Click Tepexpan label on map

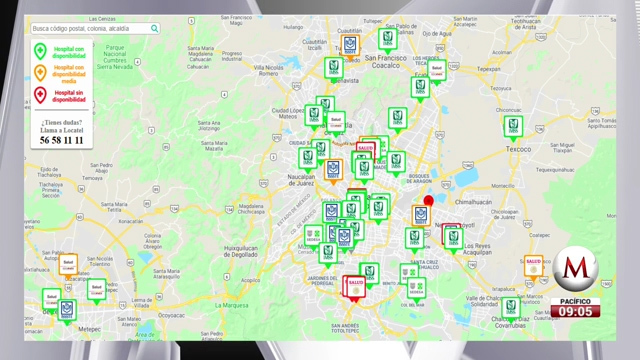489,69
